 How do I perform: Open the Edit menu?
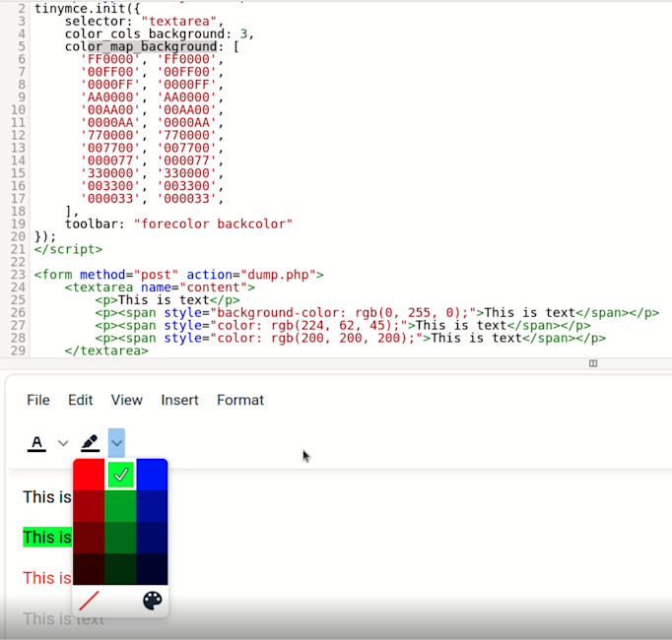[x=80, y=400]
